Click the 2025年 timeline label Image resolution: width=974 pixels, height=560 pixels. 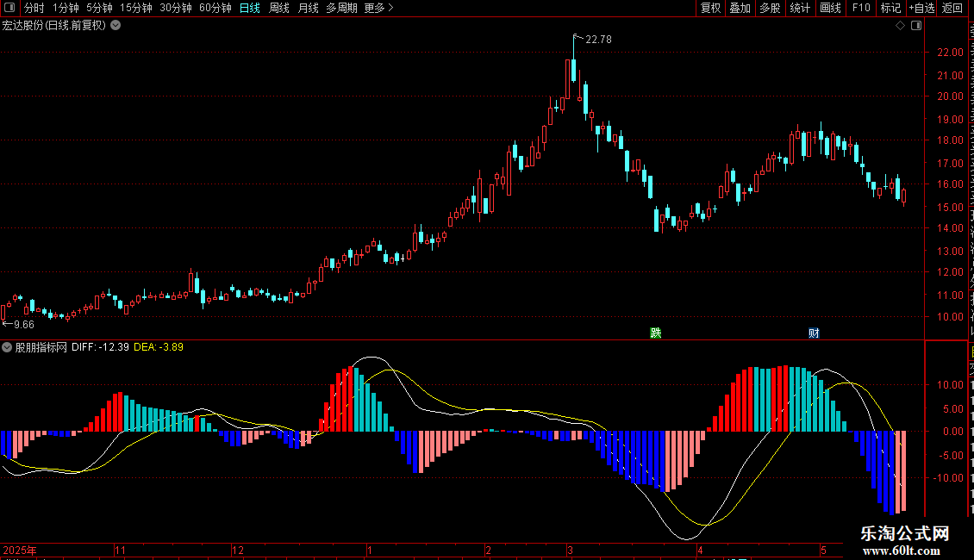[x=19, y=550]
